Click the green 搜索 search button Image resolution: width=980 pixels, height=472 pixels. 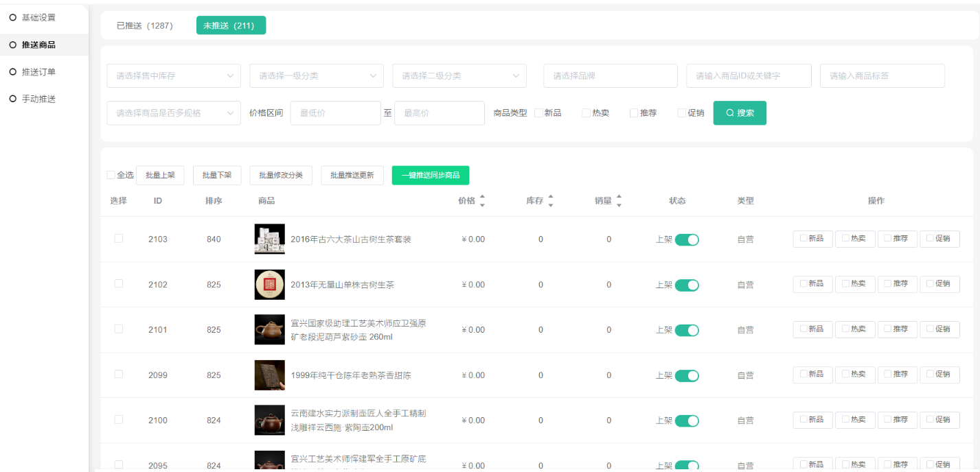tap(740, 113)
